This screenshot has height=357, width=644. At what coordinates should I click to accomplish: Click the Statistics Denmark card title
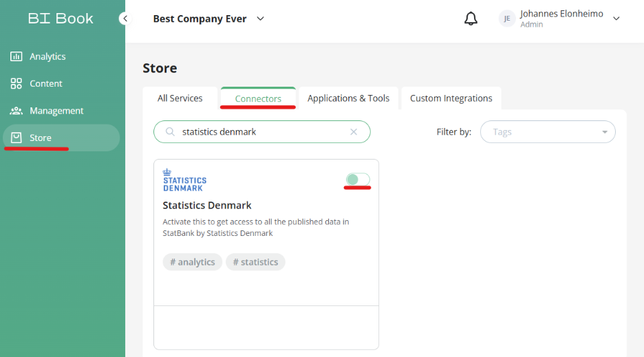tap(207, 205)
